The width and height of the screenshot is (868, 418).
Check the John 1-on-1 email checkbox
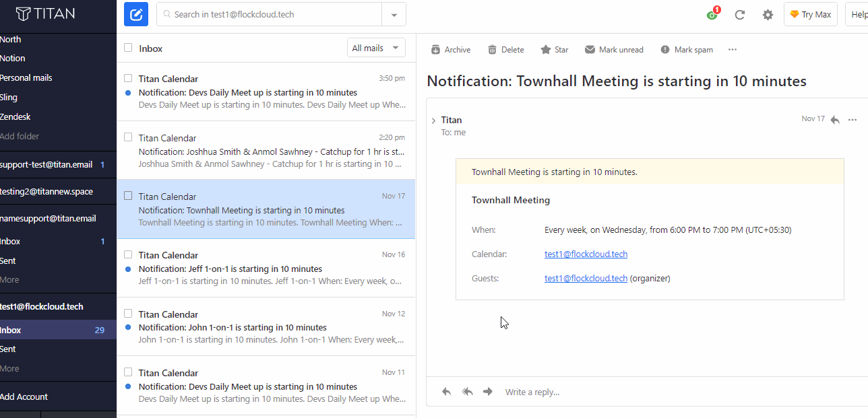[x=128, y=314]
